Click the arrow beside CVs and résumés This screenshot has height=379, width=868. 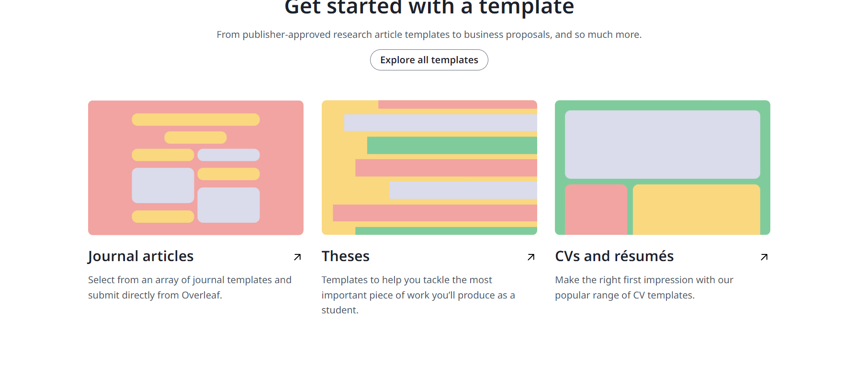(764, 257)
